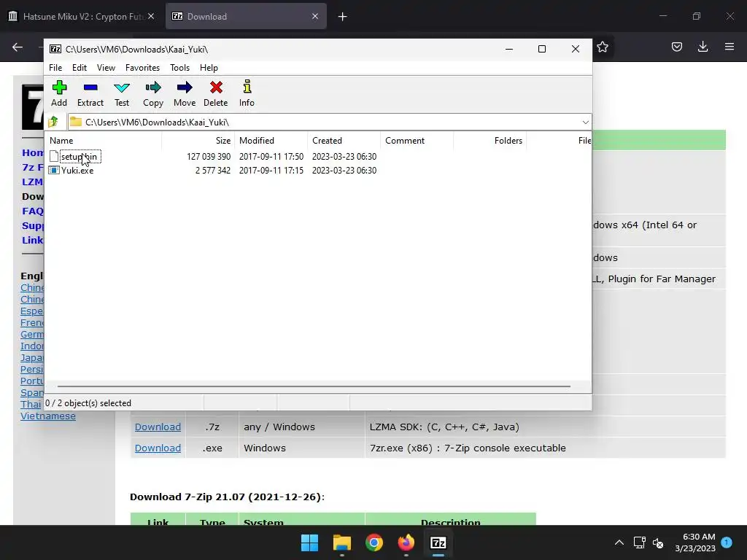
Task: Open File Explorer from the taskbar
Action: [x=342, y=542]
